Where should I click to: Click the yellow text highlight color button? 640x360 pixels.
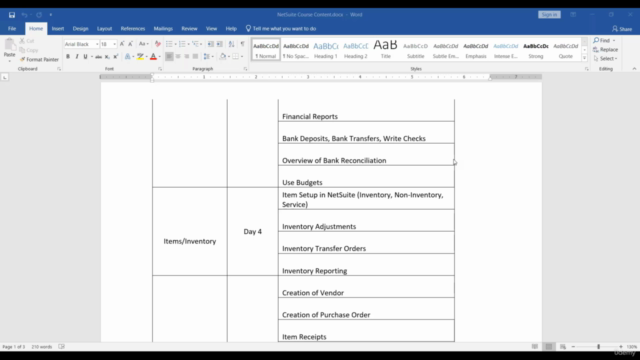point(140,57)
